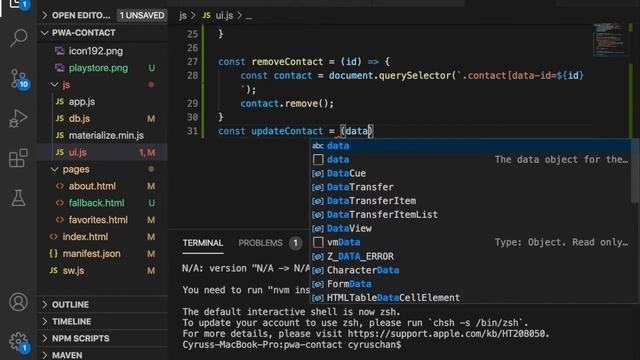Click the contact.remove() statement

[x=287, y=103]
